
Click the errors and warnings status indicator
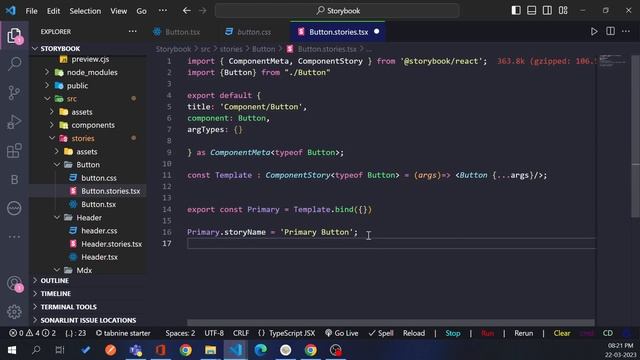pyautogui.click(x=33, y=333)
